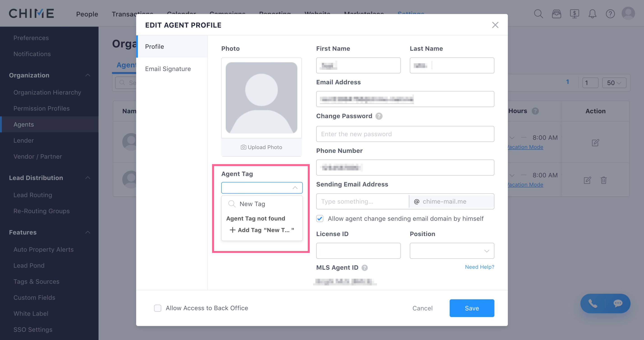Click the MLS Agent ID help icon
Viewport: 644px width, 340px height.
click(364, 267)
